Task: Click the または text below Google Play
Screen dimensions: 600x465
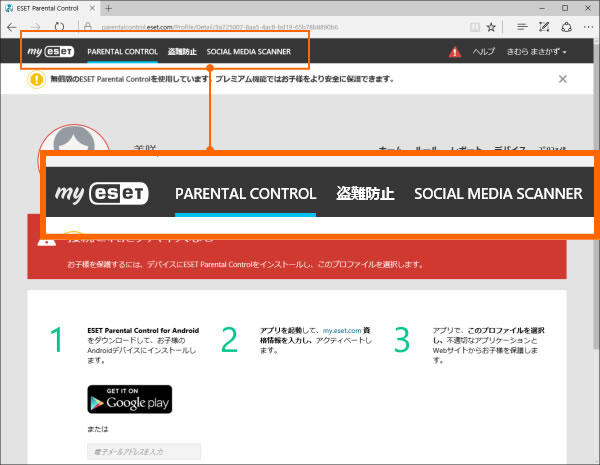Action: coord(98,429)
